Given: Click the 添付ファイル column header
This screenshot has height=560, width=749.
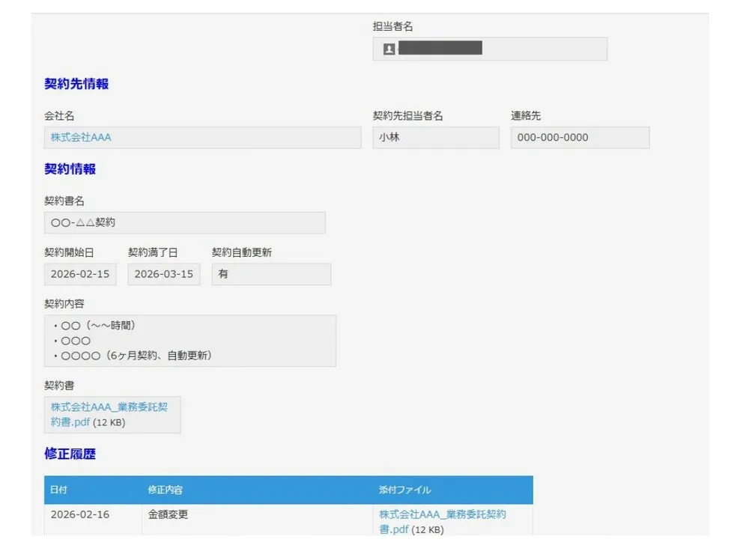Looking at the screenshot, I should (x=402, y=490).
